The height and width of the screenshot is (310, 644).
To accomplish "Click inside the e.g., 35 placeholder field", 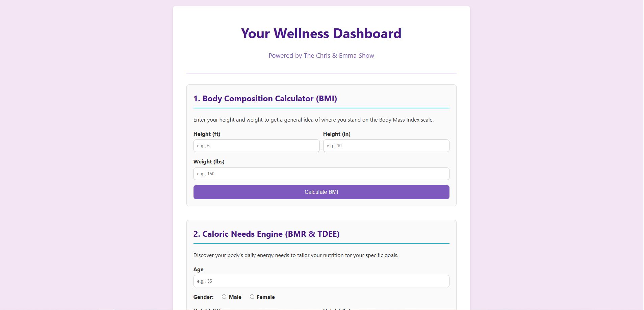I will 321,281.
